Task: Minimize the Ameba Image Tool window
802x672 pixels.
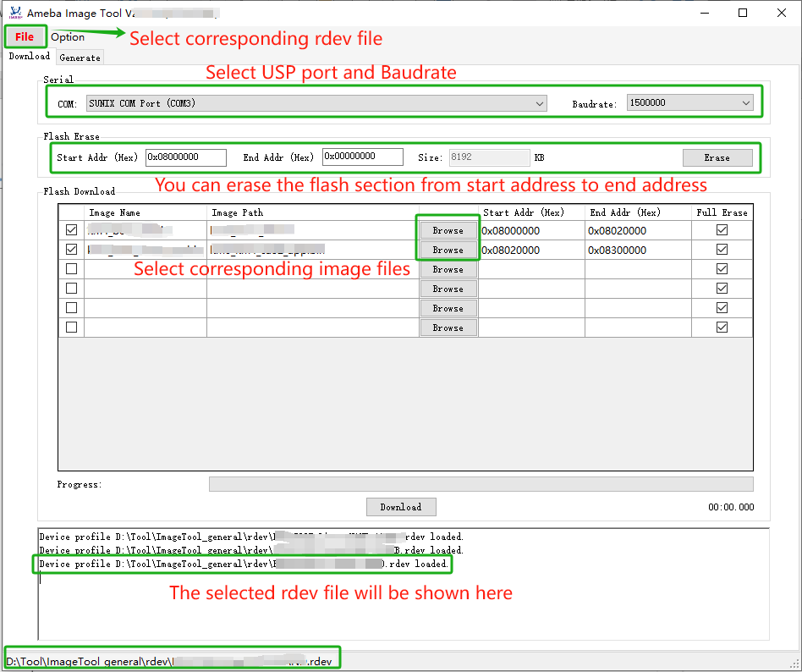Action: click(x=705, y=13)
